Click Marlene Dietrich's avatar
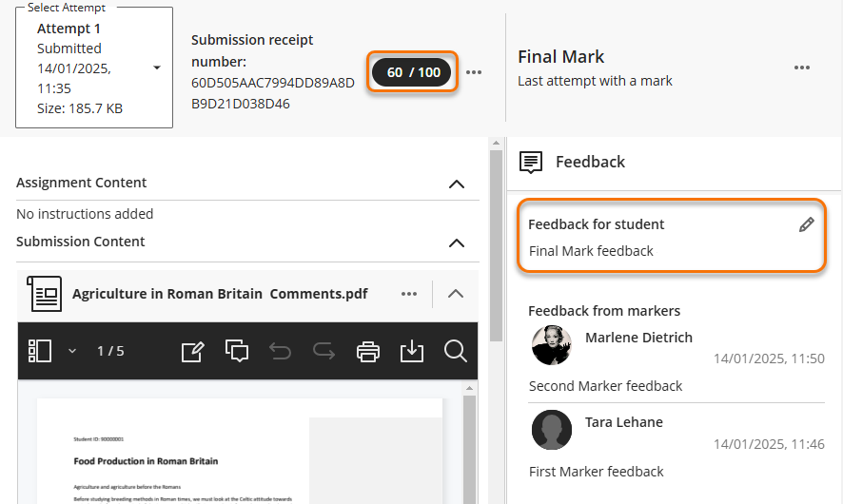The image size is (843, 504). (552, 345)
